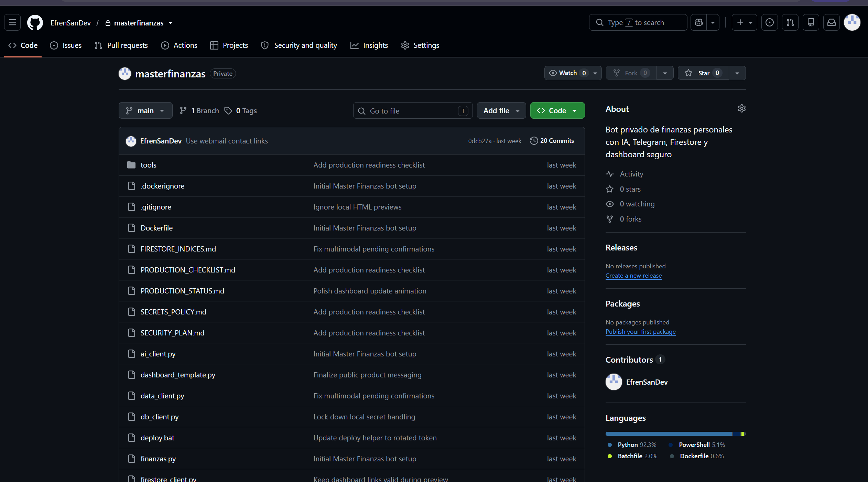Open the create new plus dropdown
The width and height of the screenshot is (868, 482).
745,23
